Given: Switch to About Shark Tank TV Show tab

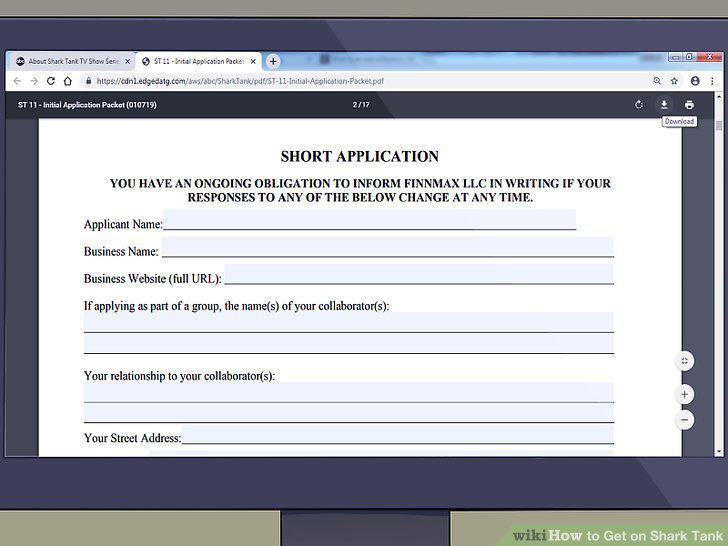Looking at the screenshot, I should (x=70, y=61).
